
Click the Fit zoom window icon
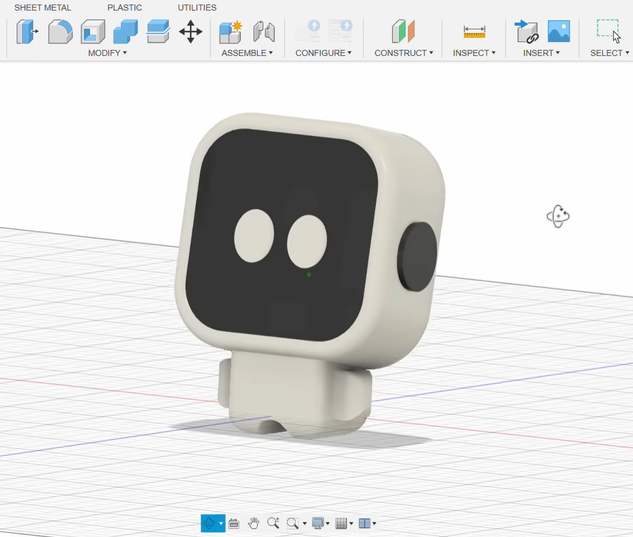[x=292, y=523]
